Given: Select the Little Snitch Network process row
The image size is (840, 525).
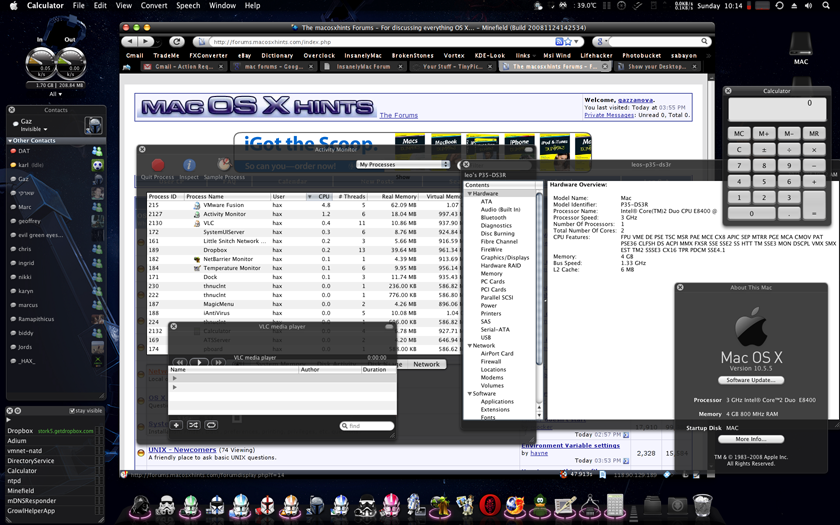Looking at the screenshot, I should (303, 241).
